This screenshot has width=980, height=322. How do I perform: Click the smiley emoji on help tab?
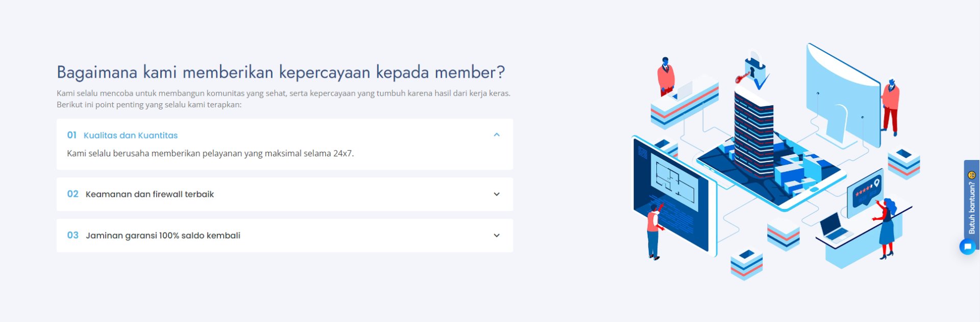coord(972,175)
